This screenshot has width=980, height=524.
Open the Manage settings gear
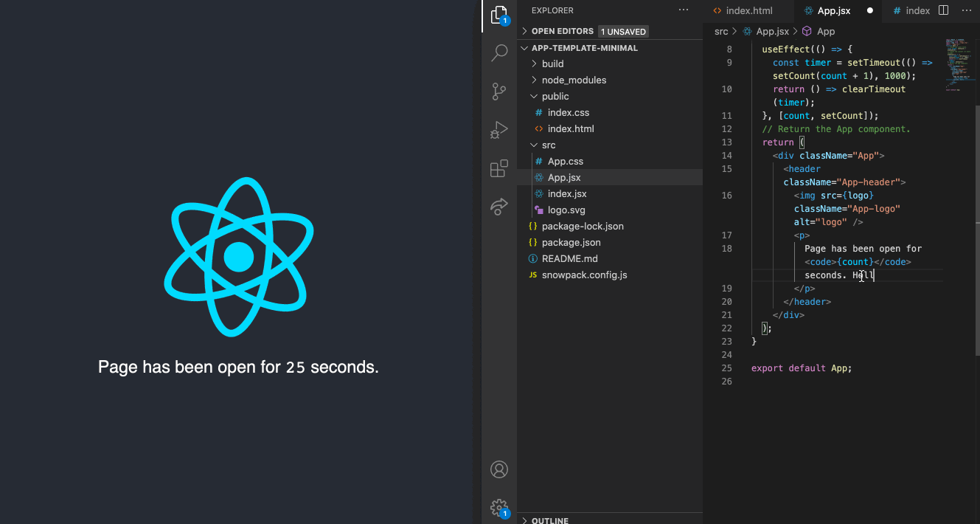click(x=499, y=508)
